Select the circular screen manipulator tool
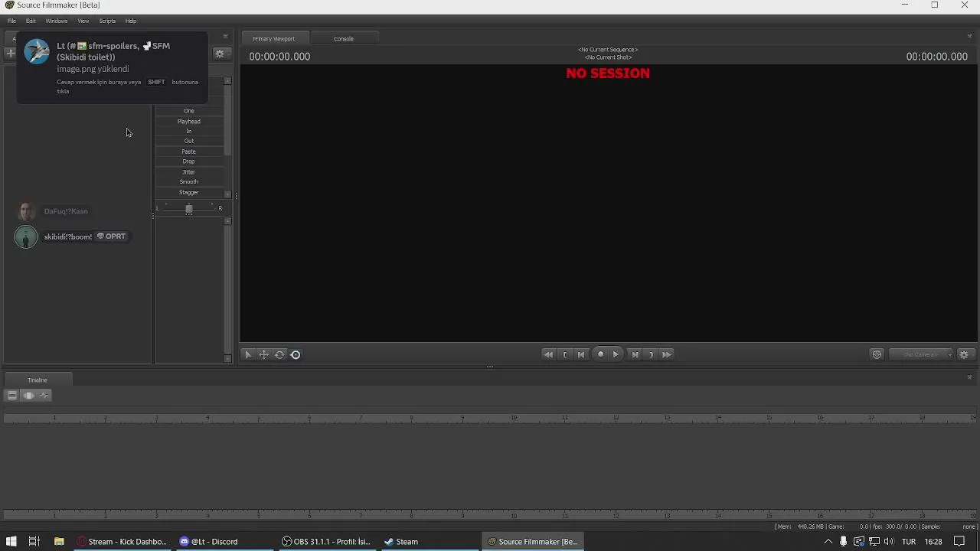 (296, 354)
